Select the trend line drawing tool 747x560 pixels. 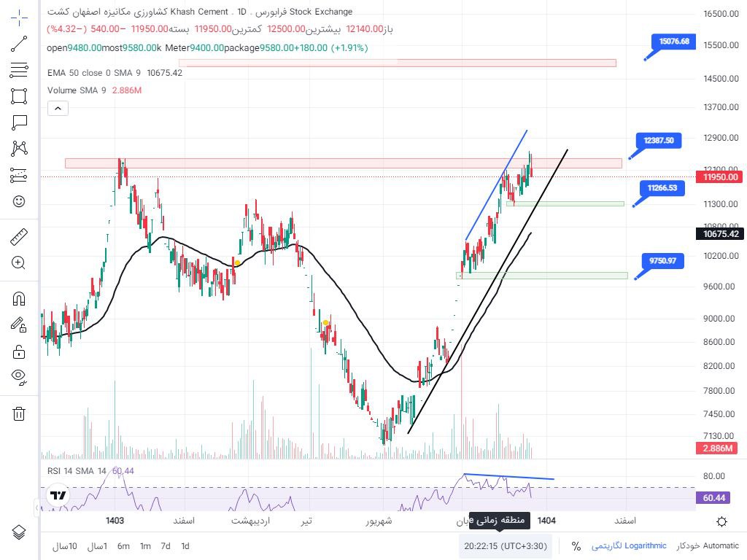pos(19,43)
